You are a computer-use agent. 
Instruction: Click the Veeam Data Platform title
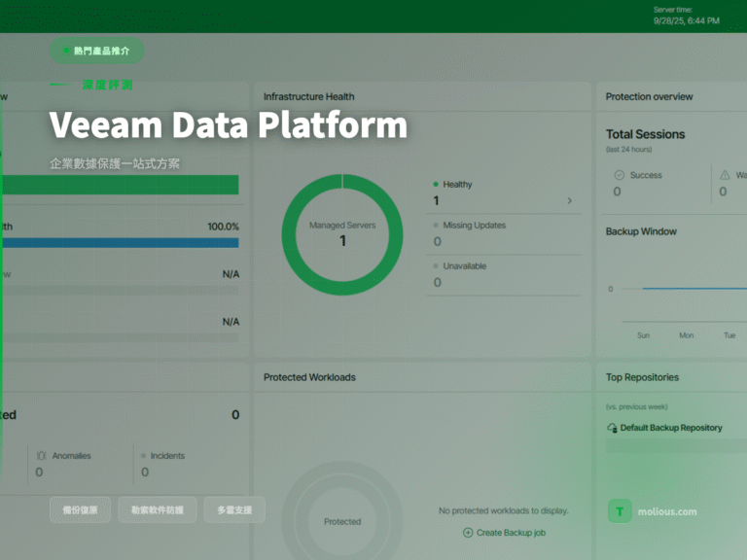point(229,125)
